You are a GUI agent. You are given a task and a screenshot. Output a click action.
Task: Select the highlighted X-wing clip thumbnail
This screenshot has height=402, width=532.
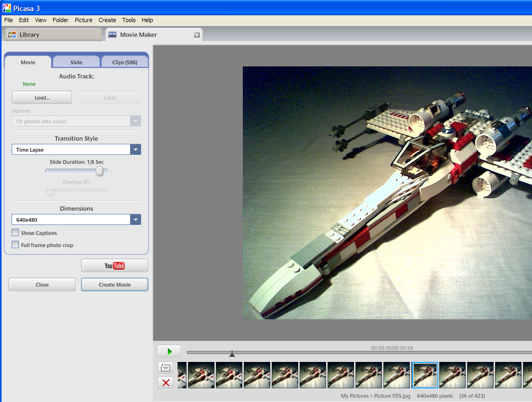point(425,375)
